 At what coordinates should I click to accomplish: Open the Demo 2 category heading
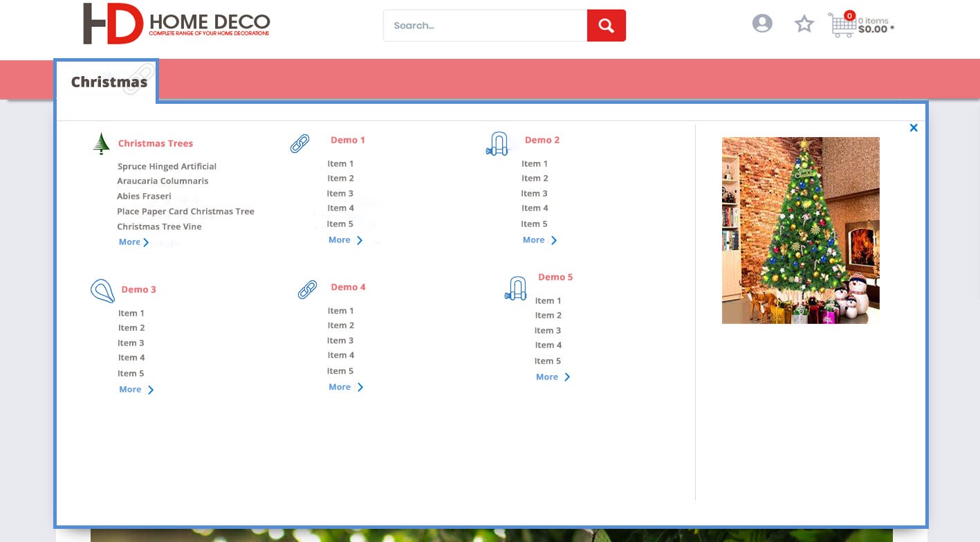[x=542, y=140]
